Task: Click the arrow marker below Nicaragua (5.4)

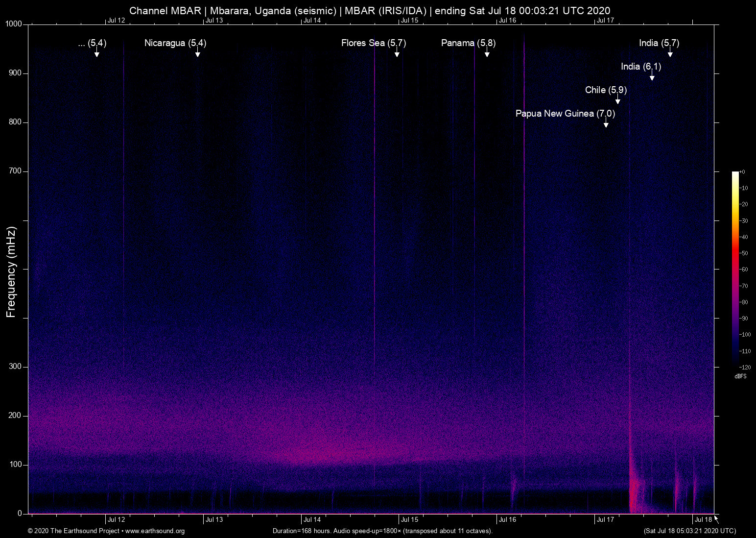Action: [197, 53]
